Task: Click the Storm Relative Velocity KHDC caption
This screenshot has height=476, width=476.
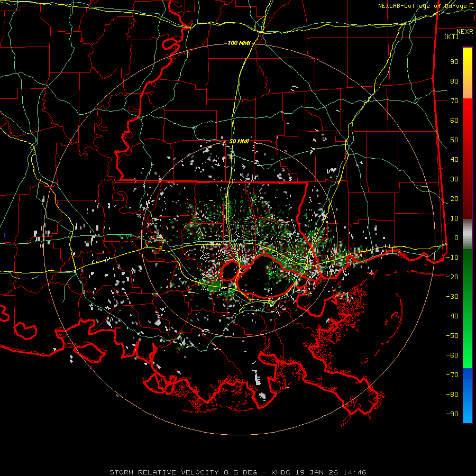Action: [237, 472]
